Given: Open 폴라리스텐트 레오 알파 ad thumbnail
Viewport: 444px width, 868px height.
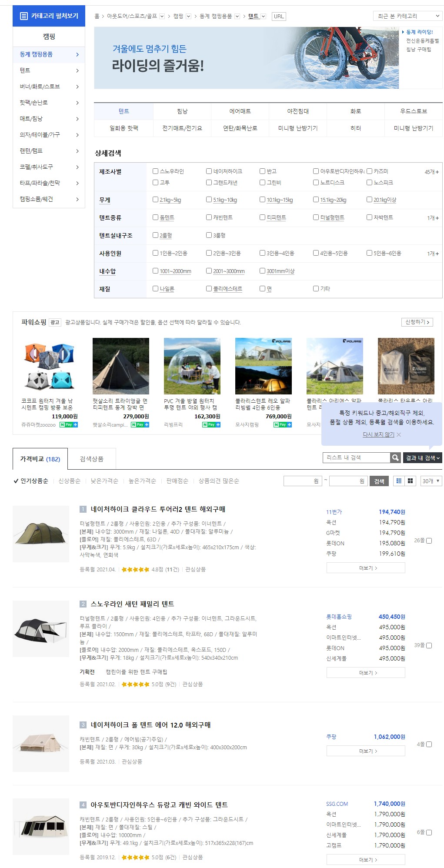Looking at the screenshot, I should [264, 366].
